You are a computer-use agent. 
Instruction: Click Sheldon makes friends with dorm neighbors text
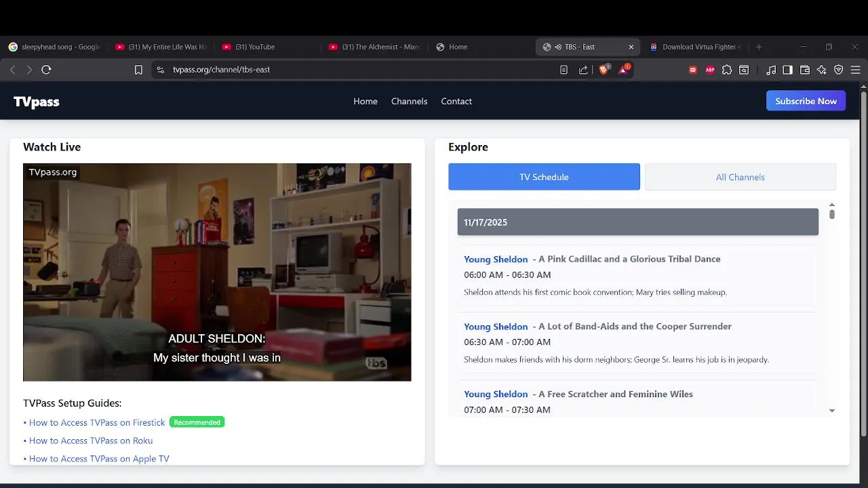tap(616, 359)
